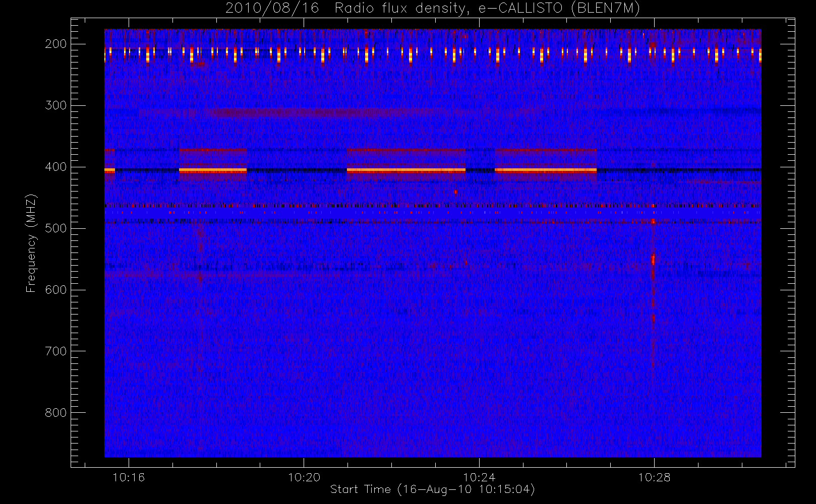Select the 600 frequency tick label
This screenshot has height=504, width=816.
tap(56, 290)
